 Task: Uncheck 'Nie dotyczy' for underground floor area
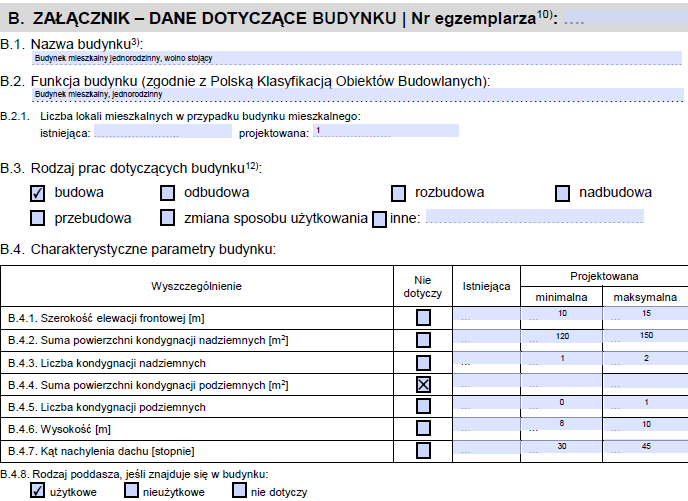click(424, 385)
